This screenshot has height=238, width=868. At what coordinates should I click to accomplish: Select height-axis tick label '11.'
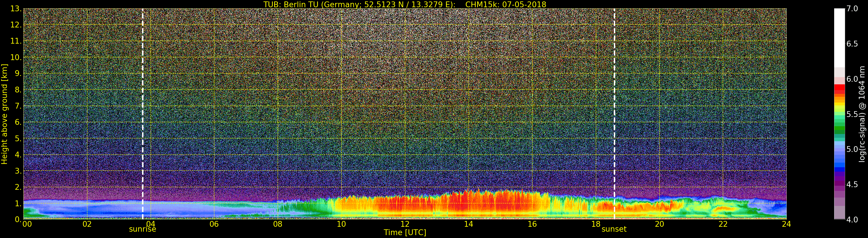pyautogui.click(x=16, y=41)
